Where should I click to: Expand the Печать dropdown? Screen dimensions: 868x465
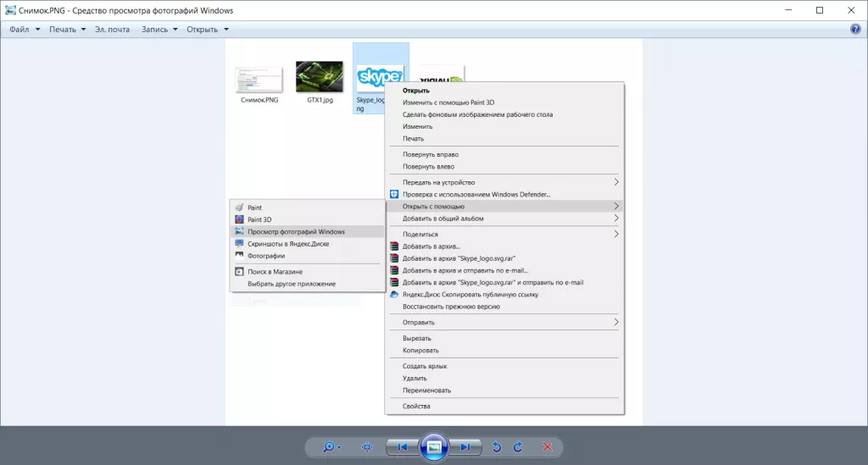67,30
